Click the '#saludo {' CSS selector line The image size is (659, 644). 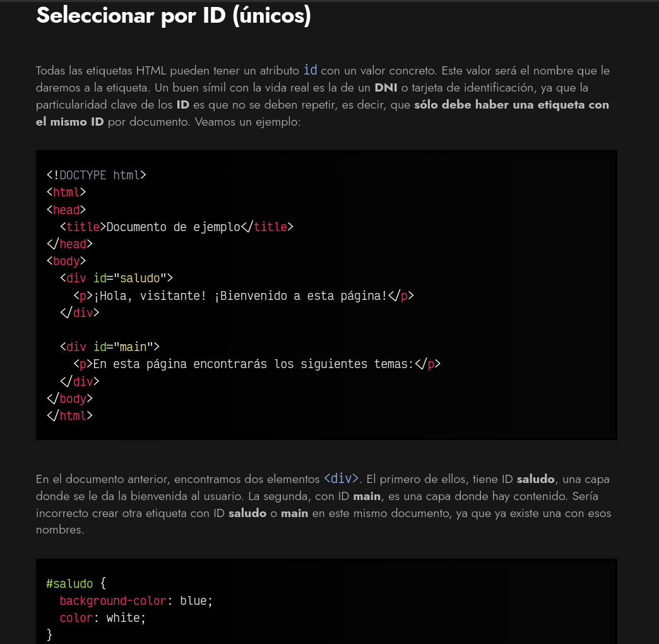click(76, 583)
